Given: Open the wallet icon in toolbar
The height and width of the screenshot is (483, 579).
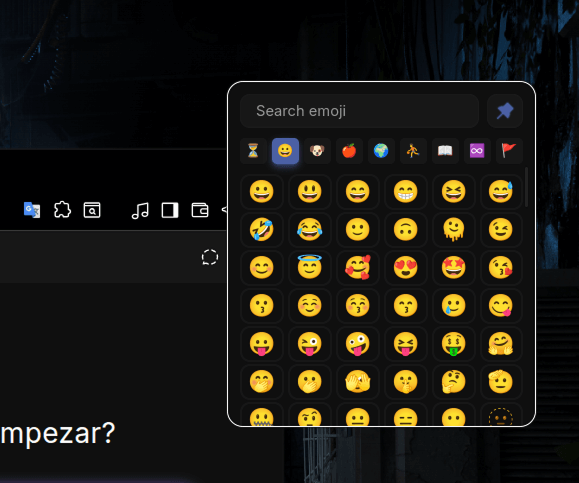Looking at the screenshot, I should 200,210.
